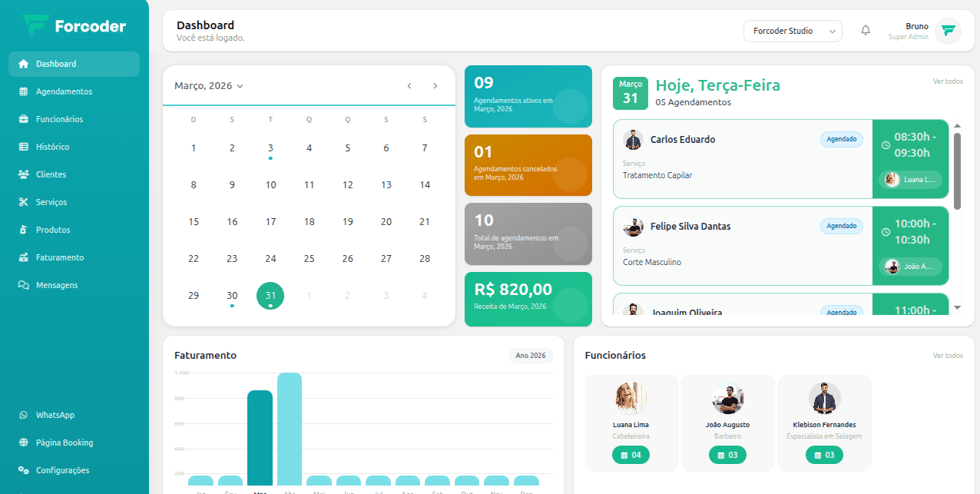This screenshot has width=980, height=494.
Task: Click Ver todos above the appointment list
Action: tap(948, 81)
